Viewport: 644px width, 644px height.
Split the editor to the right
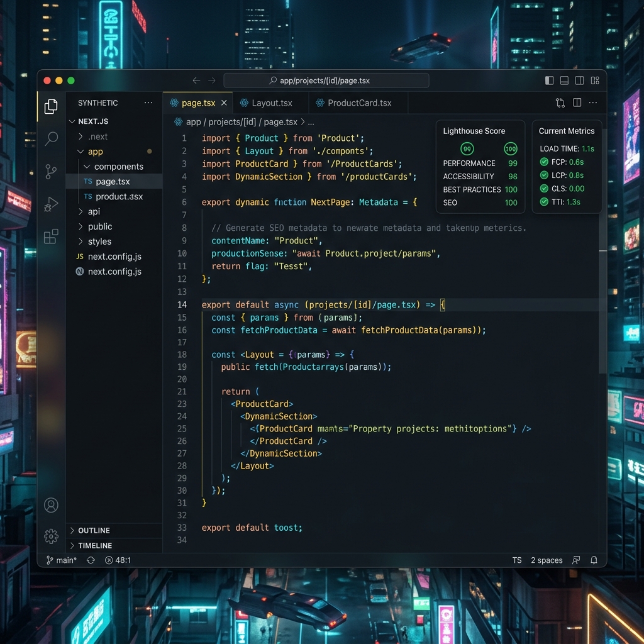tap(577, 103)
